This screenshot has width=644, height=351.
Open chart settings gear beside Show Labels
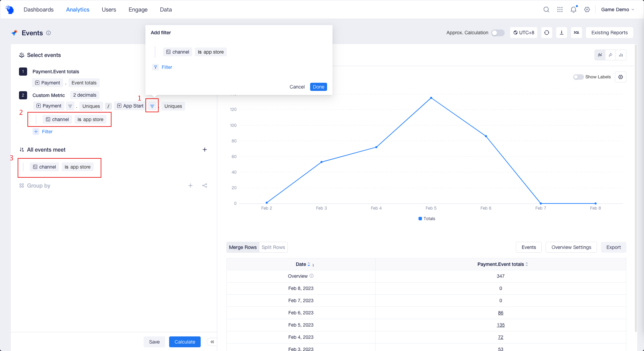point(621,77)
